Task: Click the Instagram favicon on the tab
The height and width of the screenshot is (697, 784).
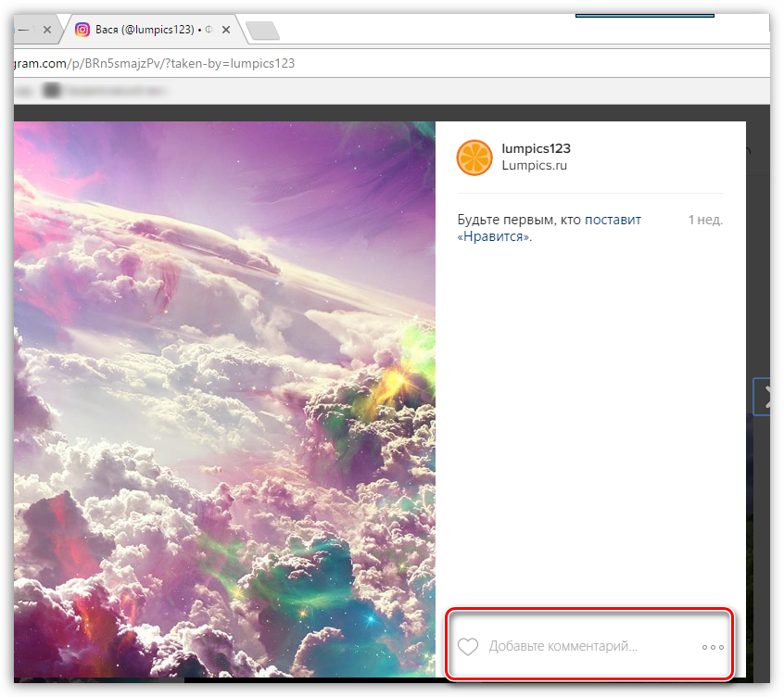Action: click(82, 30)
